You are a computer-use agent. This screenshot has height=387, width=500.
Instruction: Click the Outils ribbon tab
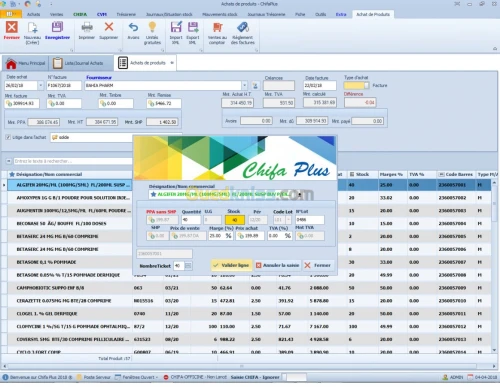coord(321,14)
